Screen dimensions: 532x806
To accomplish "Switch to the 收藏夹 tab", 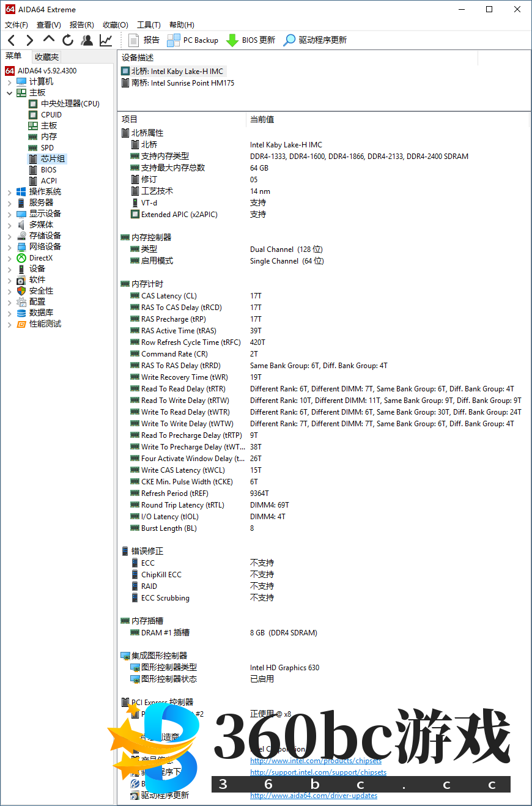I will 47,56.
